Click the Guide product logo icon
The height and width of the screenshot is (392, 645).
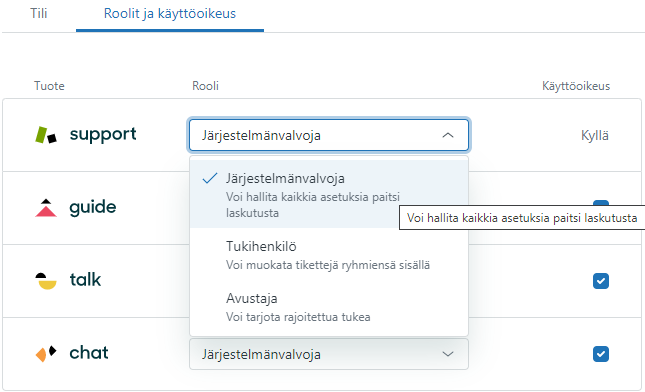(46, 208)
